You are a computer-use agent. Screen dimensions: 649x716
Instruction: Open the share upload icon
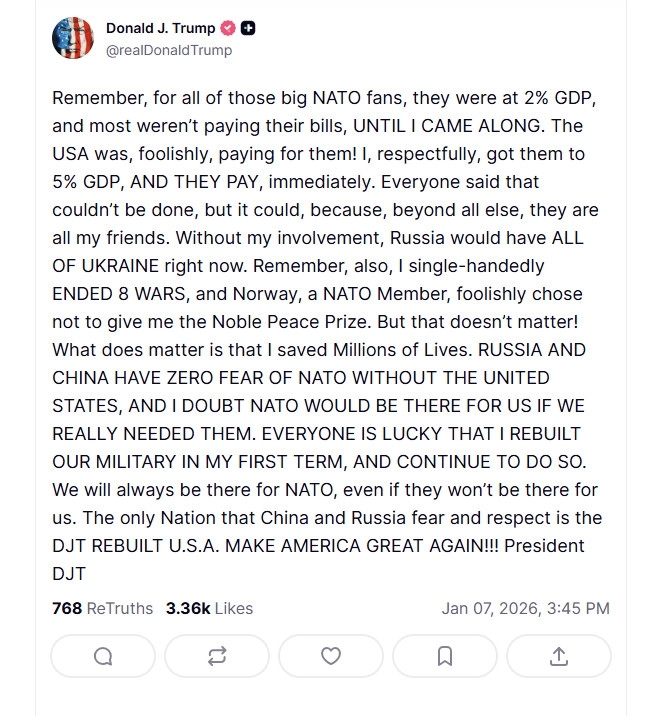click(x=559, y=656)
